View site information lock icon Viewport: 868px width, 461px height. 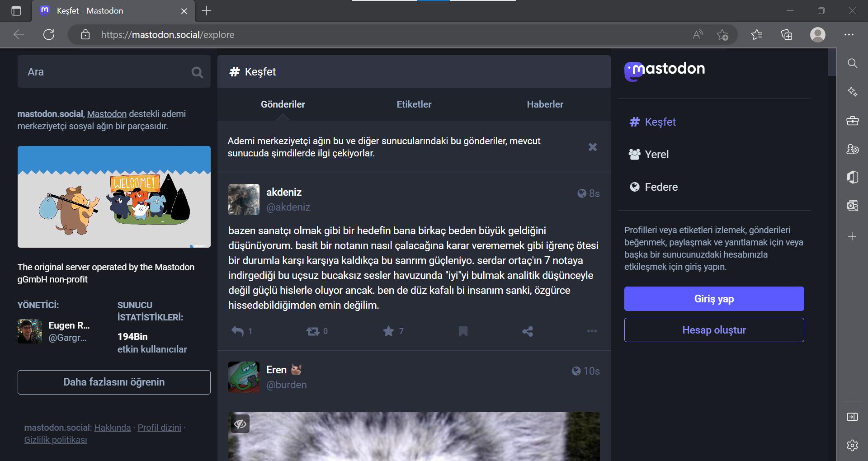(85, 35)
